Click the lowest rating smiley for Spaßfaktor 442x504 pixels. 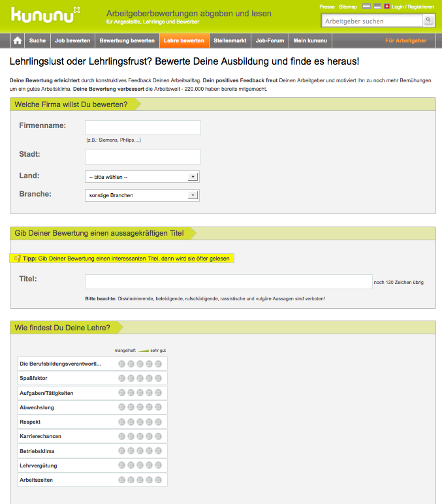[121, 378]
